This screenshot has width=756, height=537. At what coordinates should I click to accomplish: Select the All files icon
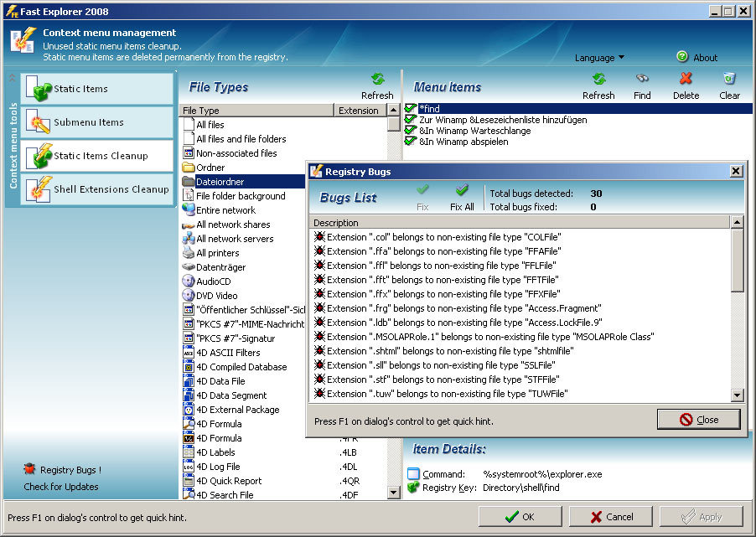(x=189, y=124)
